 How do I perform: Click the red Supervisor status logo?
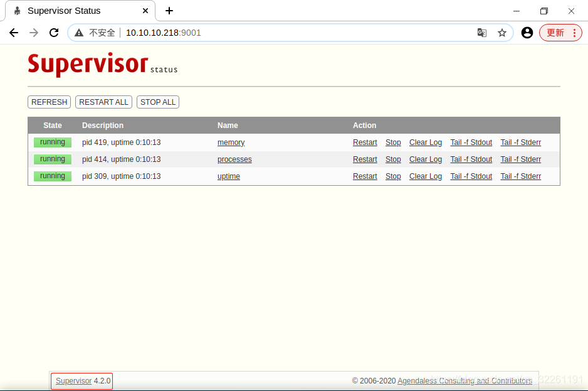(102, 64)
